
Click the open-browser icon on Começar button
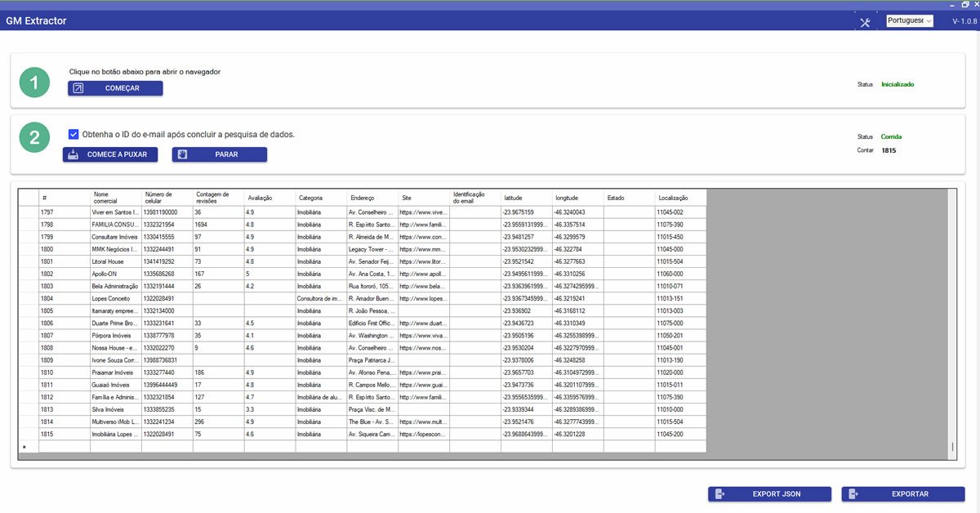click(x=78, y=88)
